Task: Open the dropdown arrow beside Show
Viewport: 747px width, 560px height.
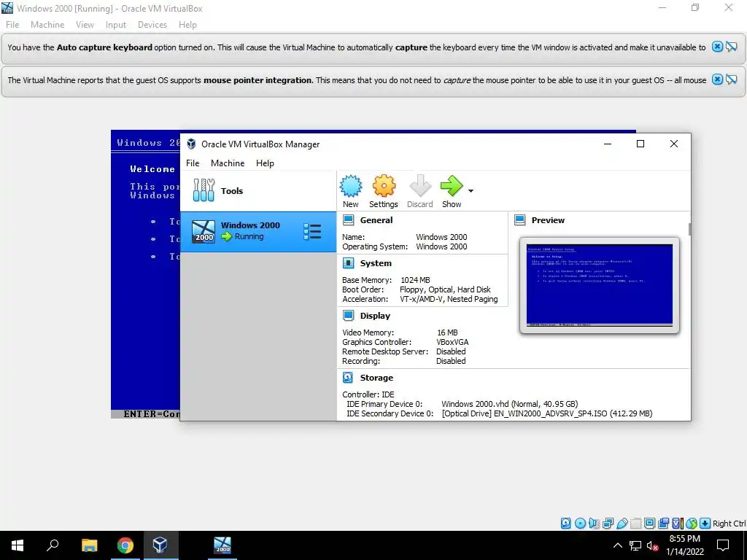Action: [471, 191]
